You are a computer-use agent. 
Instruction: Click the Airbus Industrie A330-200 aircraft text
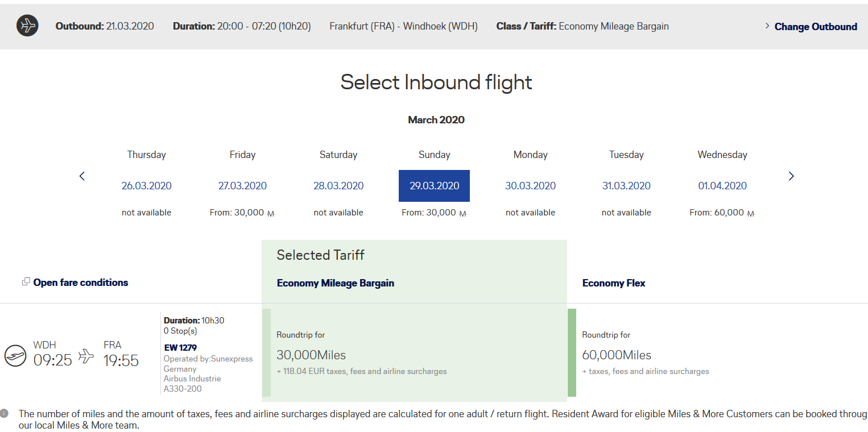coord(192,384)
